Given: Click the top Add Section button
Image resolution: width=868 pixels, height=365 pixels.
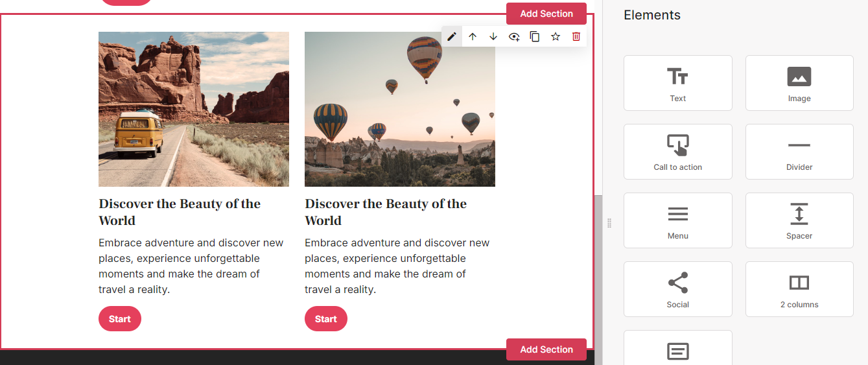Looking at the screenshot, I should [546, 14].
